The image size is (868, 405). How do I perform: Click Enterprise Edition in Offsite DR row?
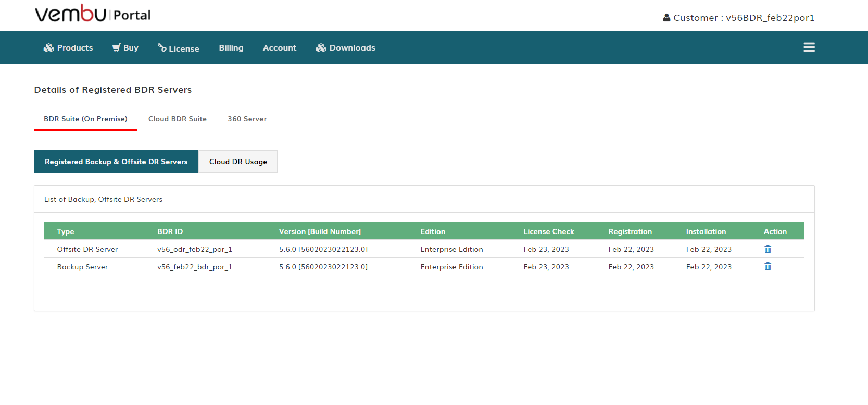(x=452, y=249)
